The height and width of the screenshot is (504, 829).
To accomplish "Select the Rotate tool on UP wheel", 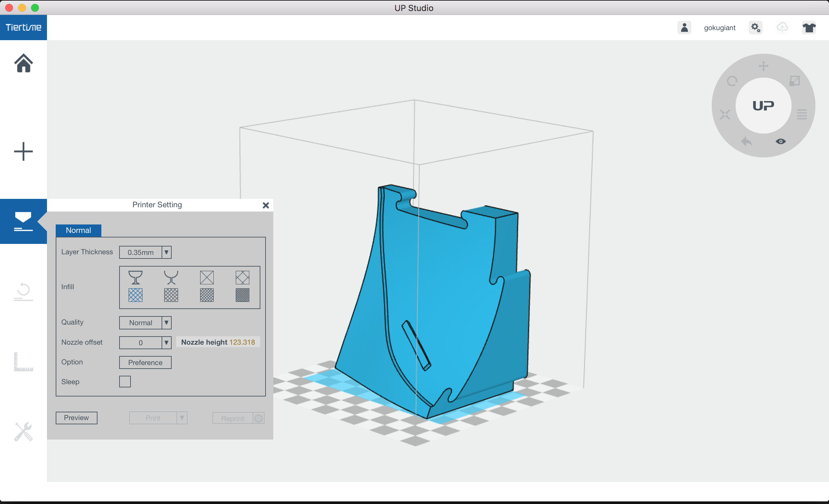I will (732, 81).
